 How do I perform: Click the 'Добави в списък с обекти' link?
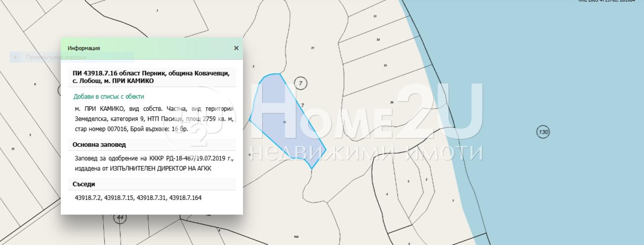(x=109, y=97)
